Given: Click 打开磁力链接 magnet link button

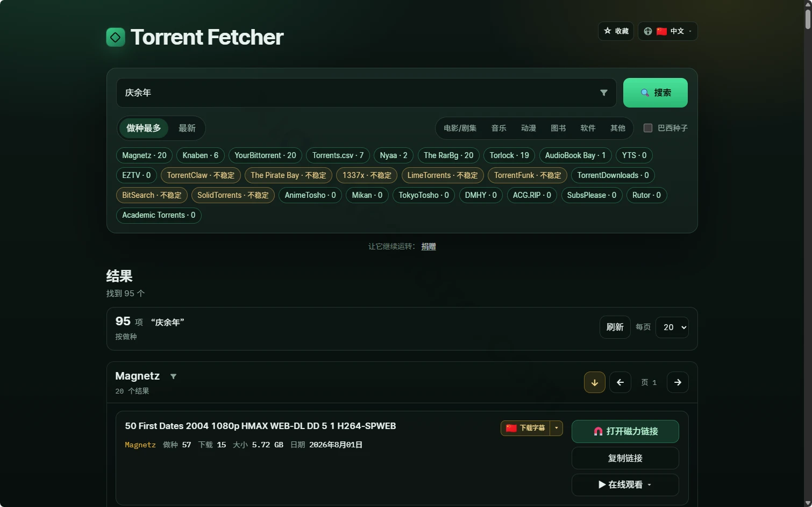Looking at the screenshot, I should click(625, 431).
